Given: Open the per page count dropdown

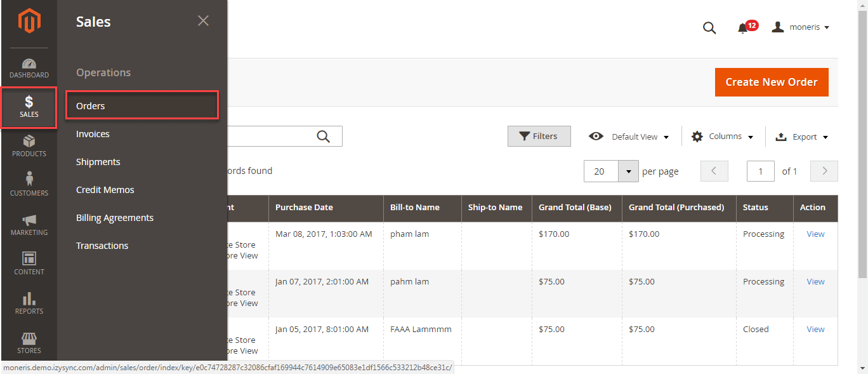Looking at the screenshot, I should (628, 171).
